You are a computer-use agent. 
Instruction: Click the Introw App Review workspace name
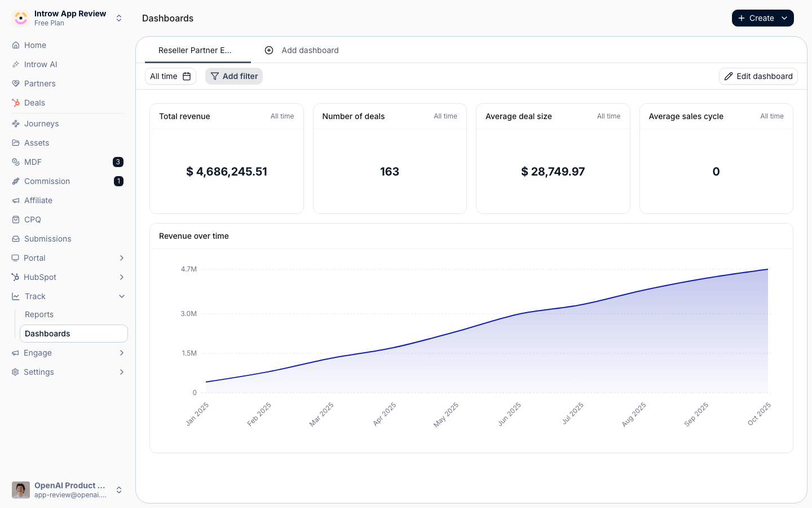(x=70, y=14)
